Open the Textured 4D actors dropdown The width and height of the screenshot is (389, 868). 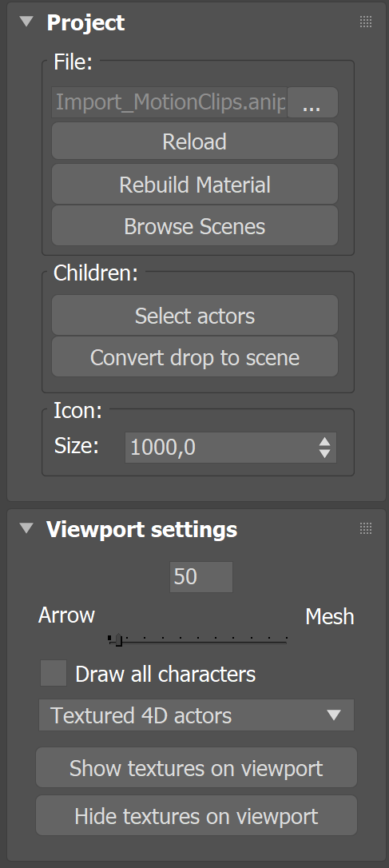click(196, 715)
